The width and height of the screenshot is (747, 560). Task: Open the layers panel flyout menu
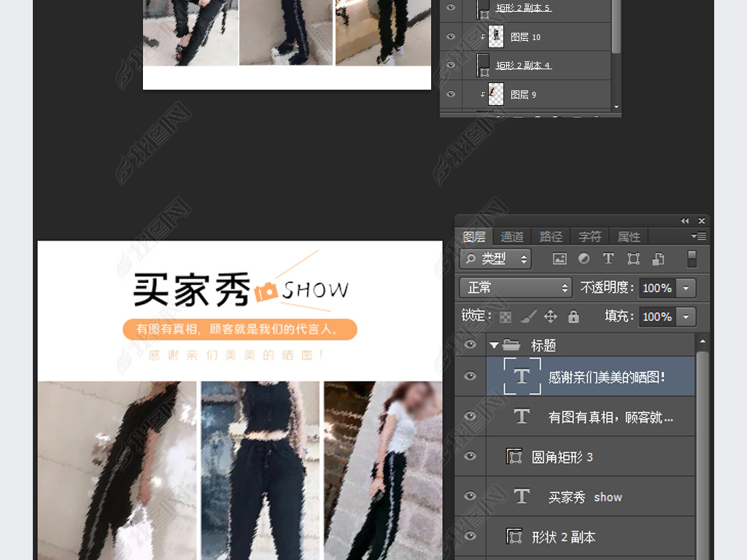coord(698,236)
